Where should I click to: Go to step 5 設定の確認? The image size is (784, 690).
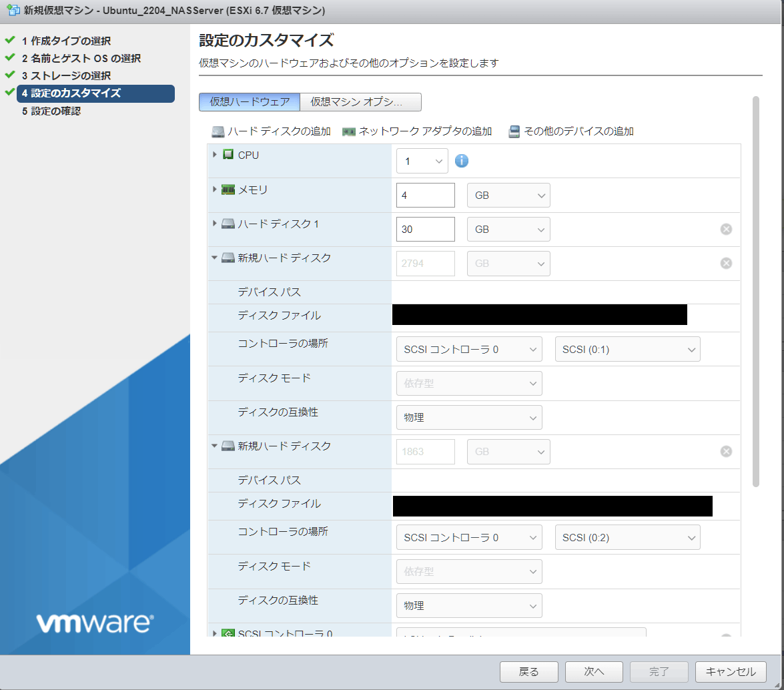pyautogui.click(x=51, y=111)
